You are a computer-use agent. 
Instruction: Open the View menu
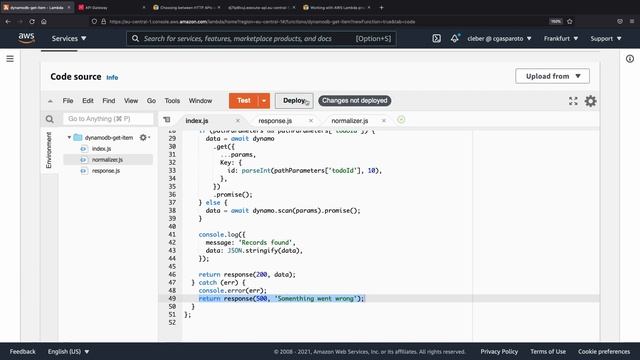(x=131, y=101)
